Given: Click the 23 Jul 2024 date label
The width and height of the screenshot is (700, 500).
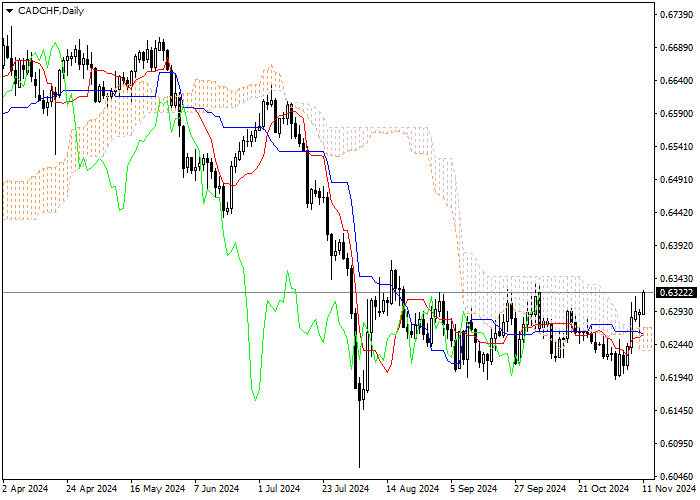Looking at the screenshot, I should click(x=346, y=489).
